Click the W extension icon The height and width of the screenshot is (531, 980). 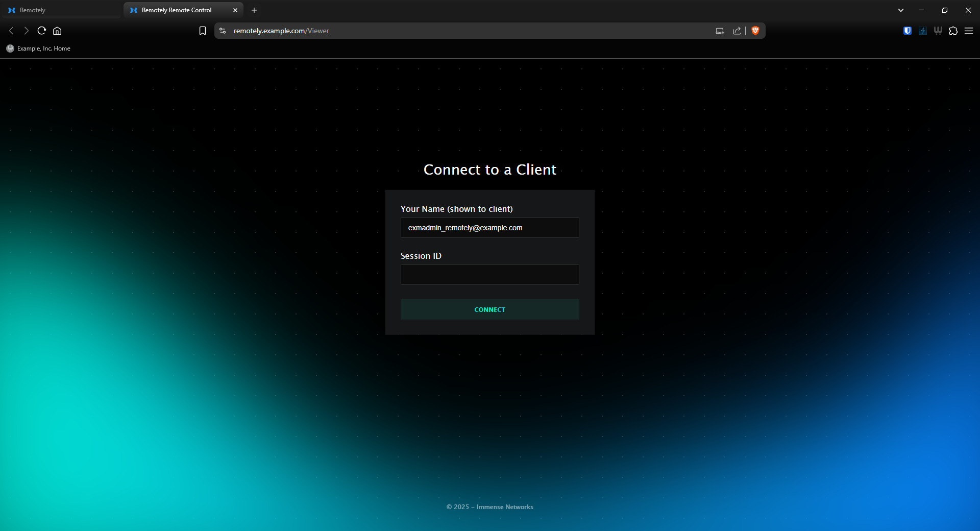click(x=938, y=31)
